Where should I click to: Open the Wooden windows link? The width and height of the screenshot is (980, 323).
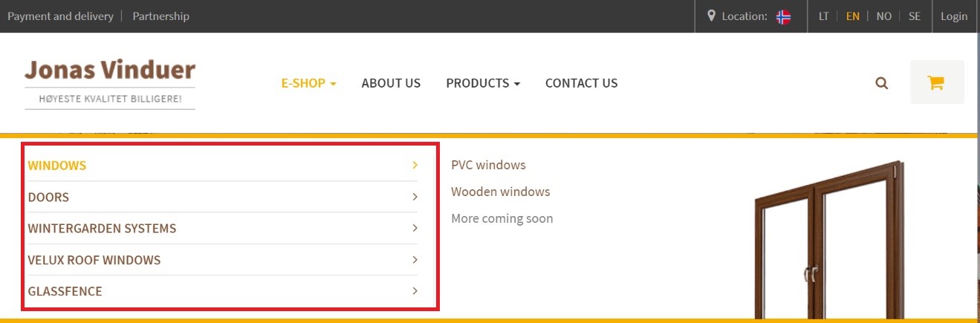click(501, 192)
